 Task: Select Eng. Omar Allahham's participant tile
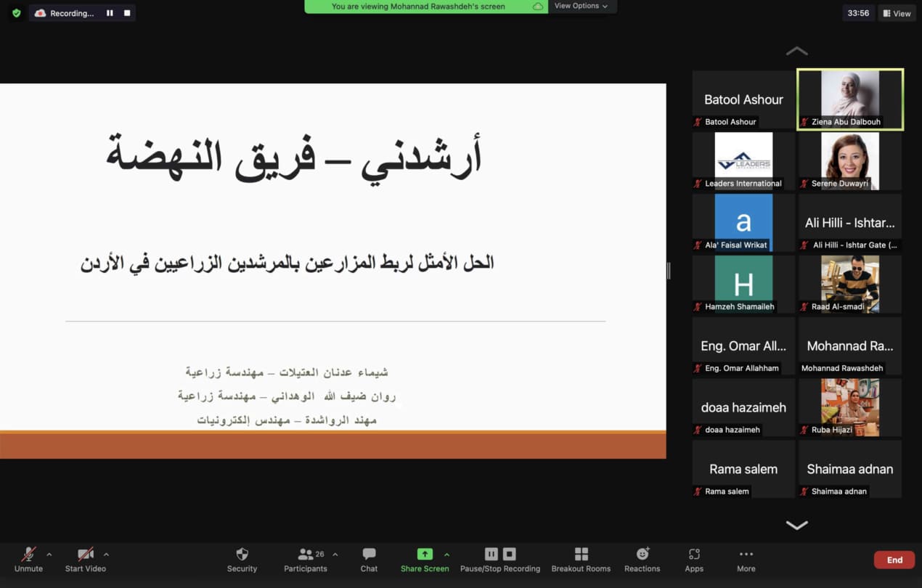point(743,346)
